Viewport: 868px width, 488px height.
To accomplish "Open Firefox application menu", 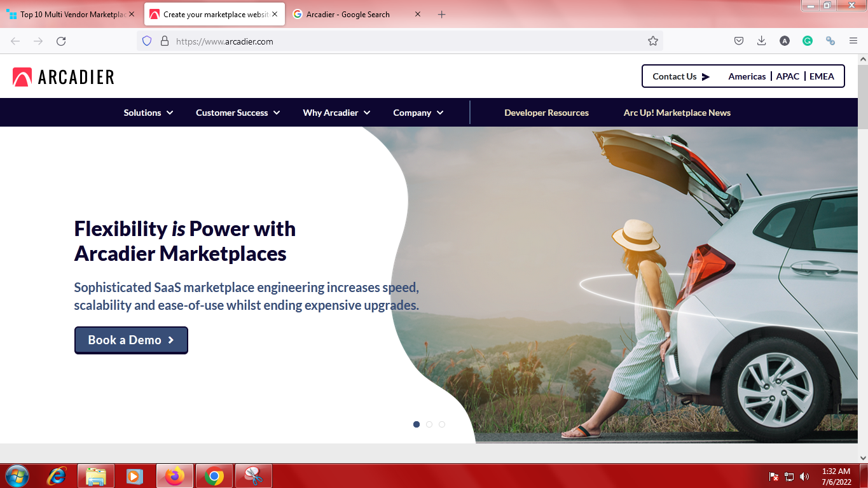I will click(x=853, y=41).
